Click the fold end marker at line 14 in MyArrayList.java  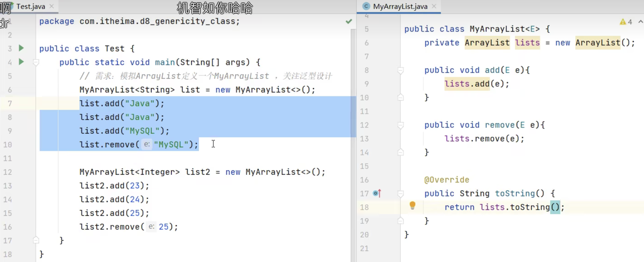point(401,152)
